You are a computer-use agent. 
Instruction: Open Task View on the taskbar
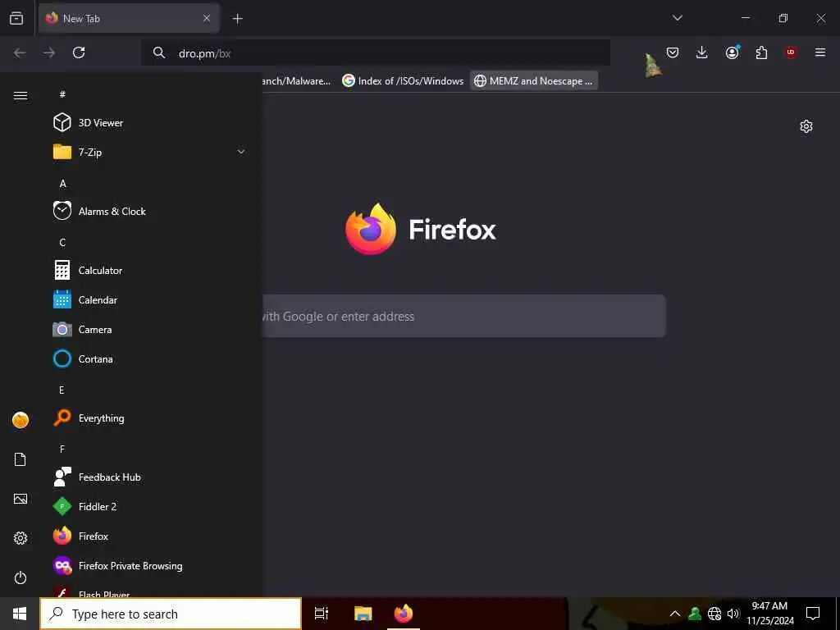[322, 614]
